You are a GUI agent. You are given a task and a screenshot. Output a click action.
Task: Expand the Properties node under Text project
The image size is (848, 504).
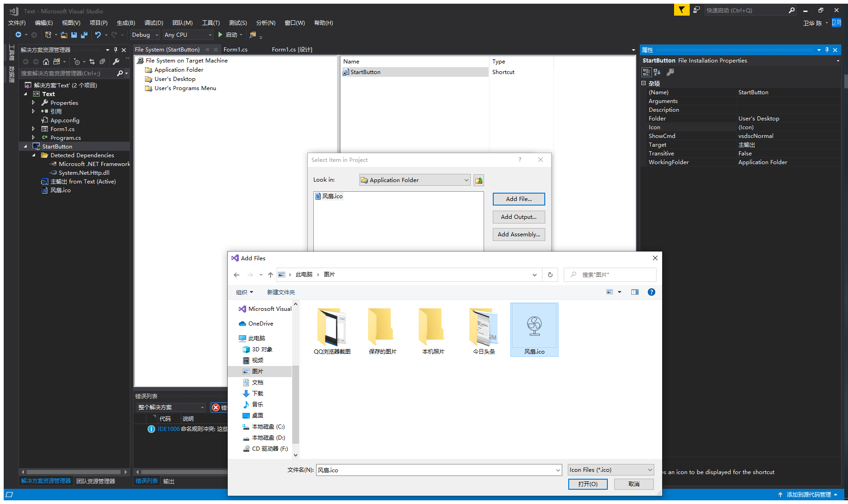click(x=33, y=103)
